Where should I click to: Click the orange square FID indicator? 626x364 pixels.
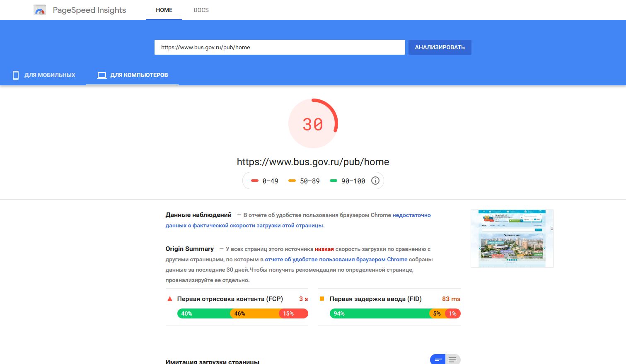[x=322, y=299]
